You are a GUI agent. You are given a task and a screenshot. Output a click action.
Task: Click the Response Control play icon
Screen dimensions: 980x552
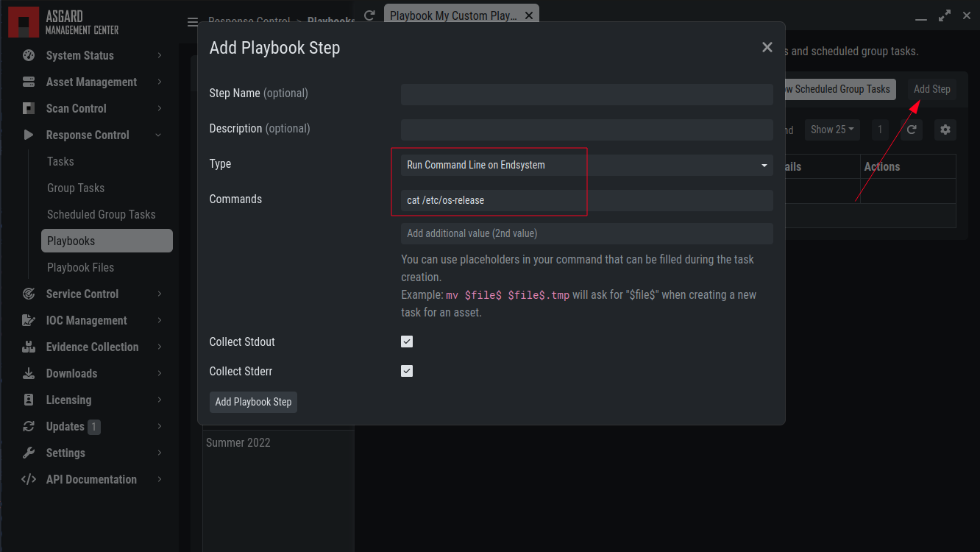point(29,135)
